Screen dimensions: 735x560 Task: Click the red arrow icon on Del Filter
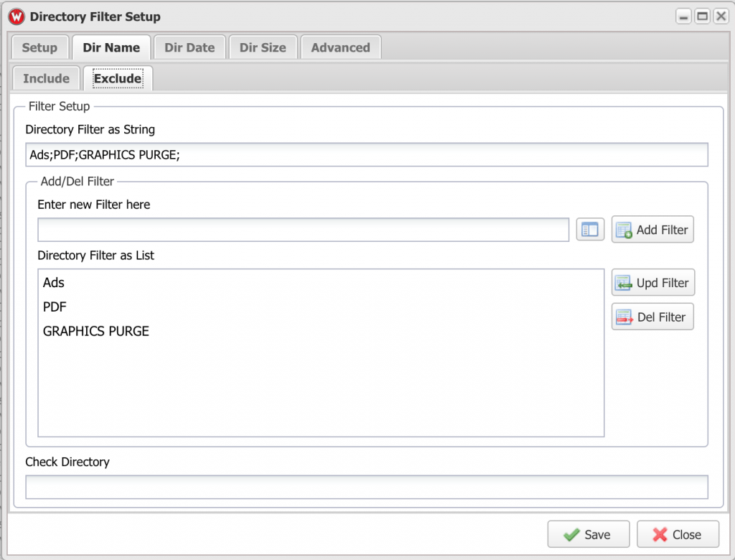coord(624,317)
